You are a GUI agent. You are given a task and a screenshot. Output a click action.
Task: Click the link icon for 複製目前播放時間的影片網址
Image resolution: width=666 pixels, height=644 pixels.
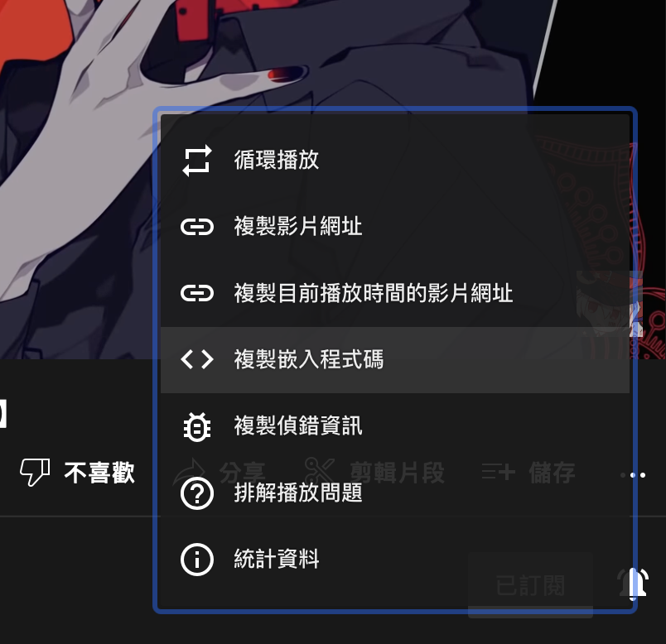tap(196, 293)
